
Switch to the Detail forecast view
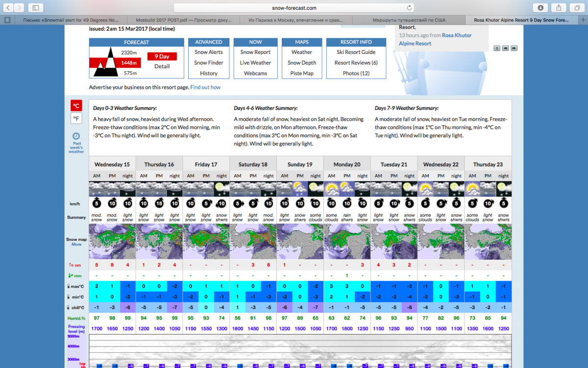pyautogui.click(x=162, y=66)
